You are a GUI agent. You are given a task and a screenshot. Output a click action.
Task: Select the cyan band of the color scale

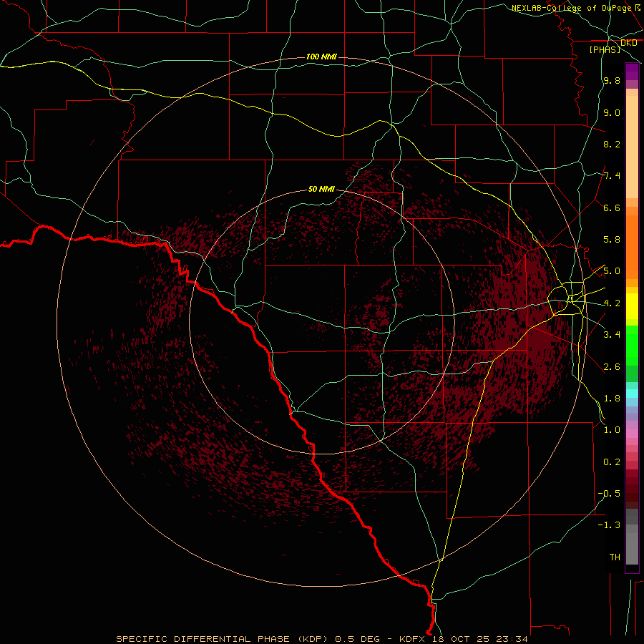(x=632, y=394)
